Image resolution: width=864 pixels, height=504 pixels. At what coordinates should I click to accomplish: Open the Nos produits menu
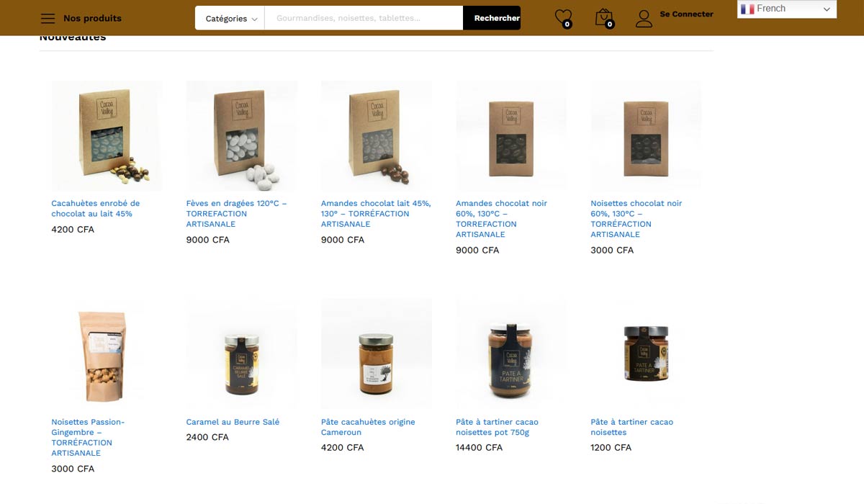click(x=92, y=19)
